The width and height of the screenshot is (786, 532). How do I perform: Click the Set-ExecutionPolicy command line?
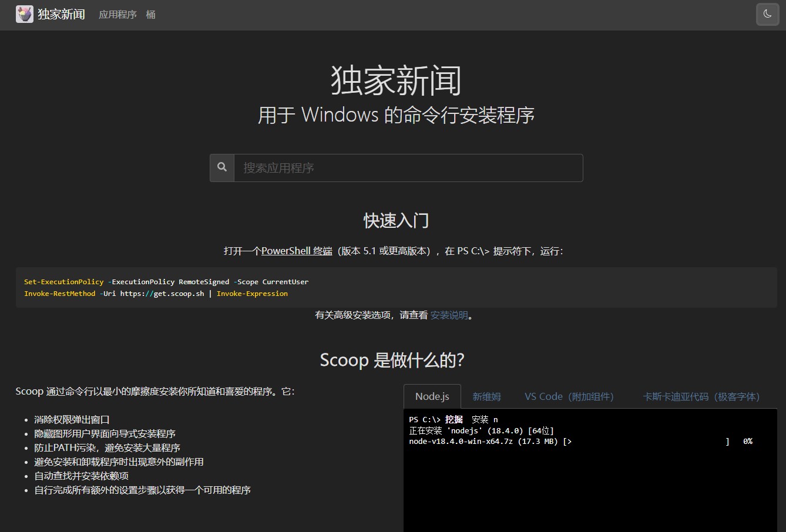point(166,282)
